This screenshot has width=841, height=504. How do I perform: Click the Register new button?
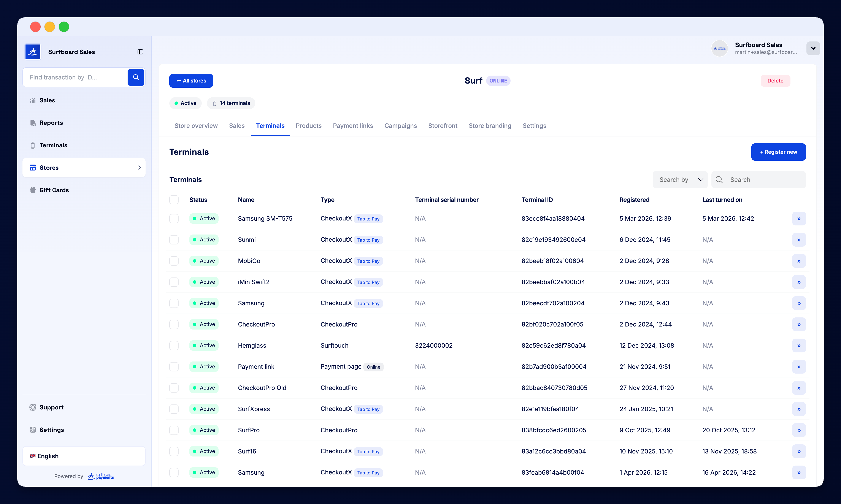click(x=779, y=152)
